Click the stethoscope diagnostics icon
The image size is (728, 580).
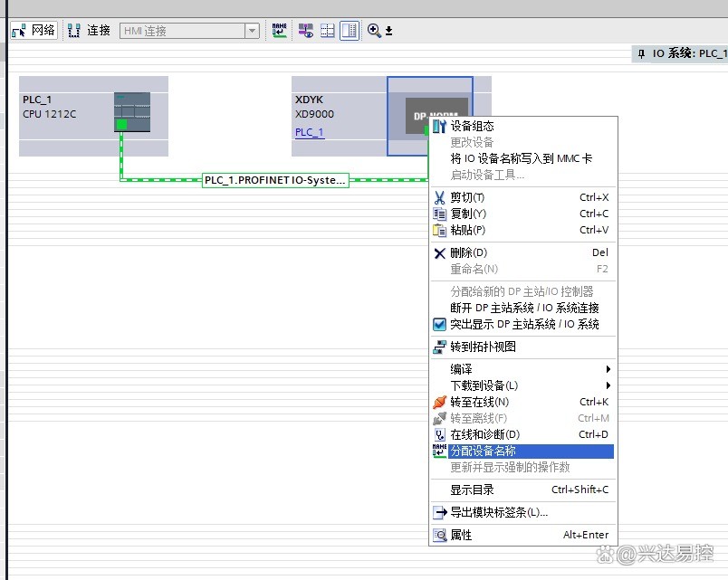click(x=439, y=434)
